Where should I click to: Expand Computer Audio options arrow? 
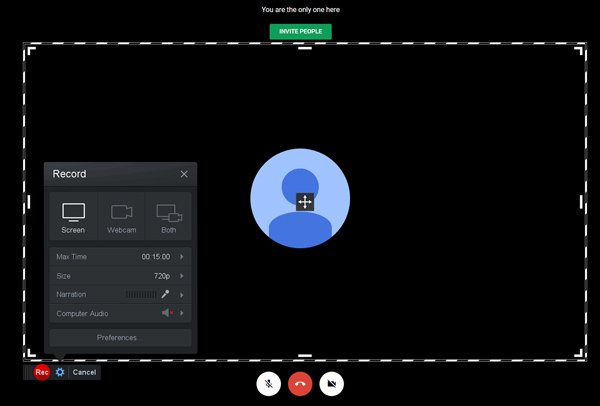[182, 314]
